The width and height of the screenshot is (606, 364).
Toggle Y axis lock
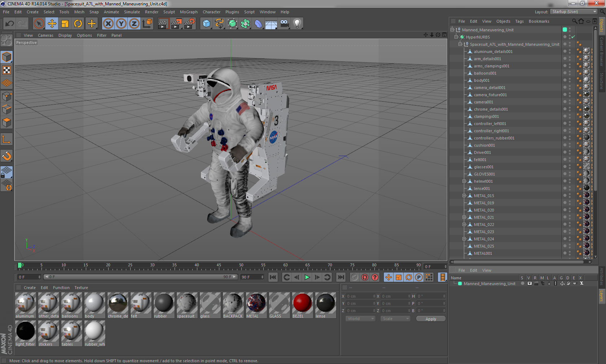(x=121, y=24)
